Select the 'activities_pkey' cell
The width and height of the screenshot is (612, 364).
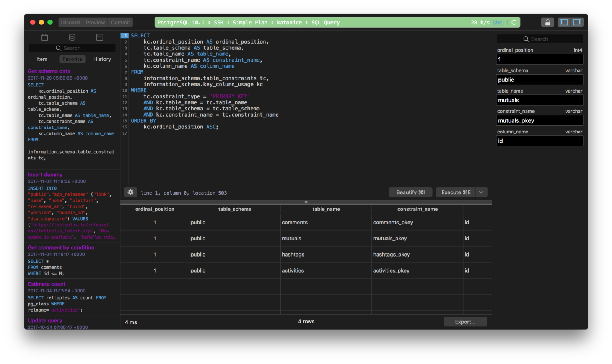pyautogui.click(x=417, y=270)
